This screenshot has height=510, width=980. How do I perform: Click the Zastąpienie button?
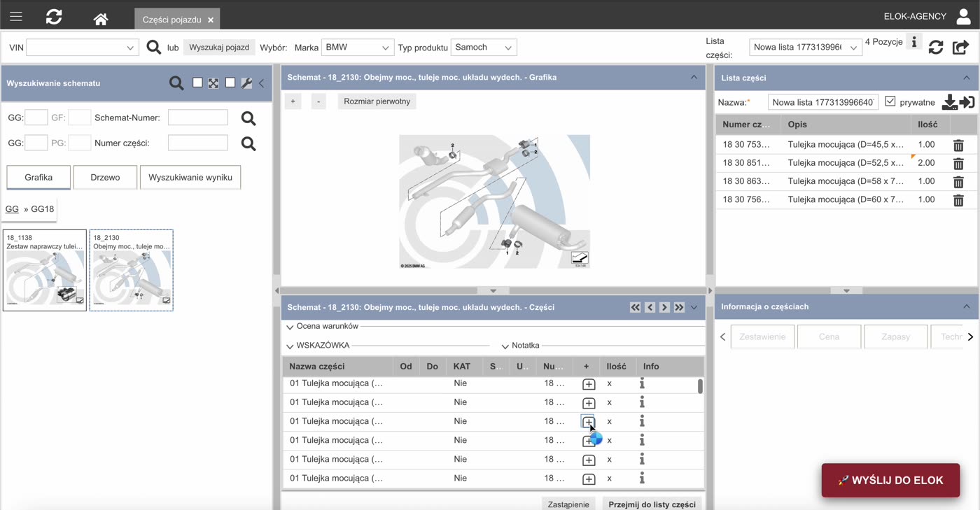(568, 504)
